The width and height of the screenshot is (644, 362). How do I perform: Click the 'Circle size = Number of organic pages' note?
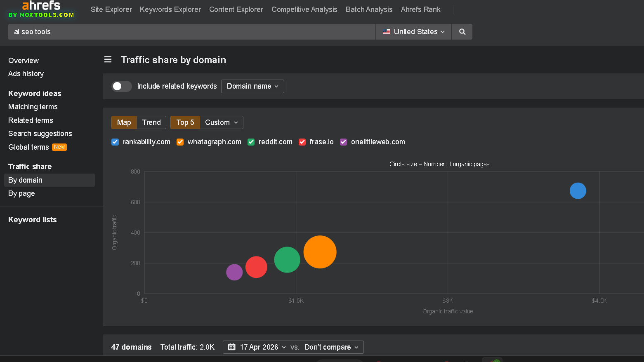coord(439,164)
